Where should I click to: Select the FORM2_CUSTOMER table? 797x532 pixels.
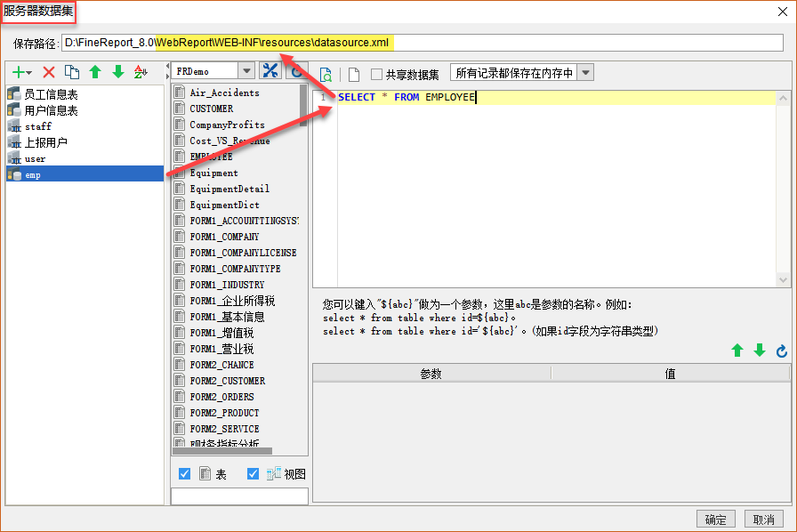point(227,381)
